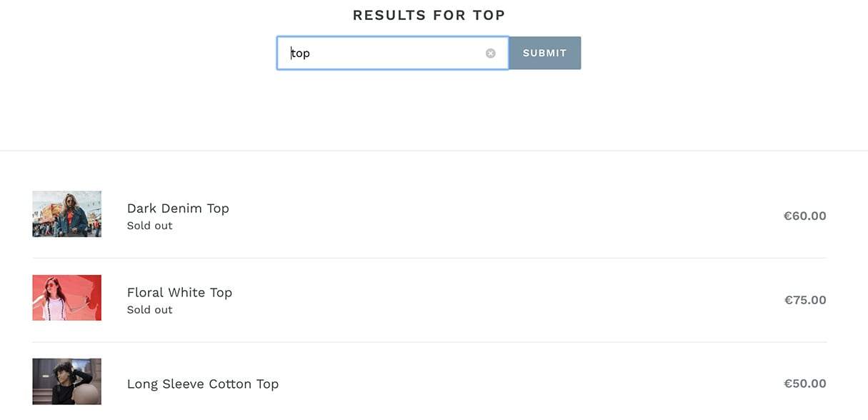868x420 pixels.
Task: Open the Floral White Top product link
Action: tap(179, 292)
